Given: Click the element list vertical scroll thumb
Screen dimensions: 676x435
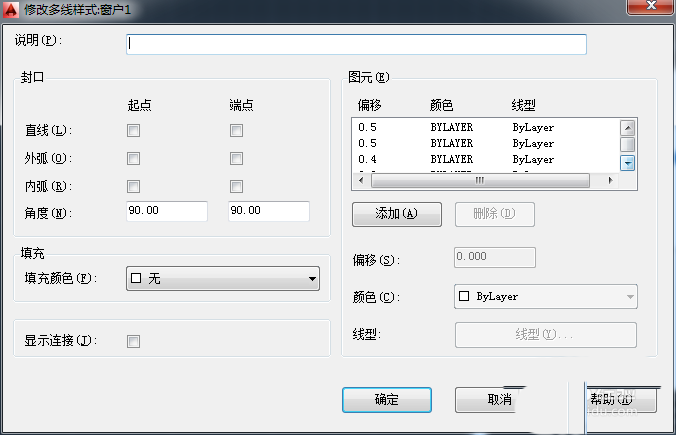Looking at the screenshot, I should tap(627, 144).
